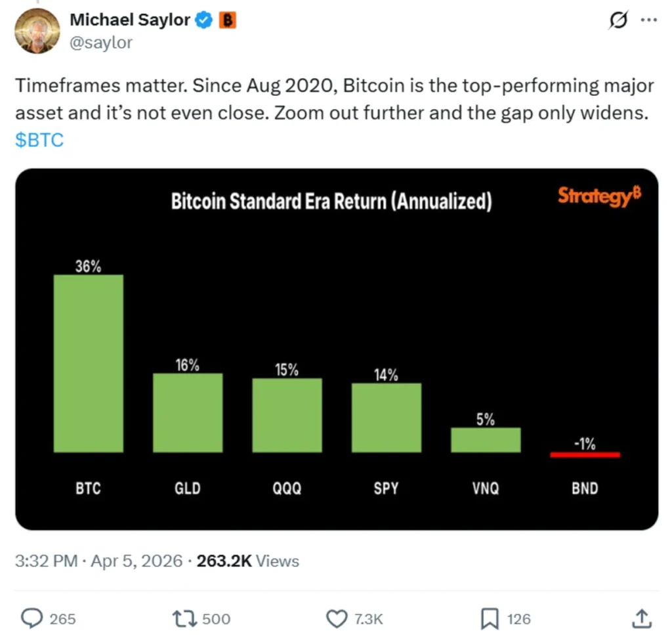
Task: Click the repost icon below the tweet
Action: click(x=185, y=618)
